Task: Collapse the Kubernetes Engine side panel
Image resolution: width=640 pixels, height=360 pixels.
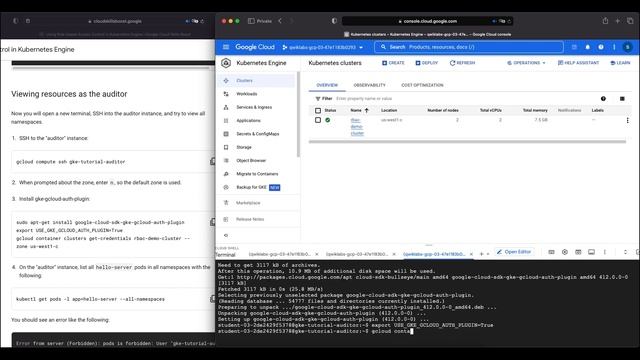Action: pos(226,236)
